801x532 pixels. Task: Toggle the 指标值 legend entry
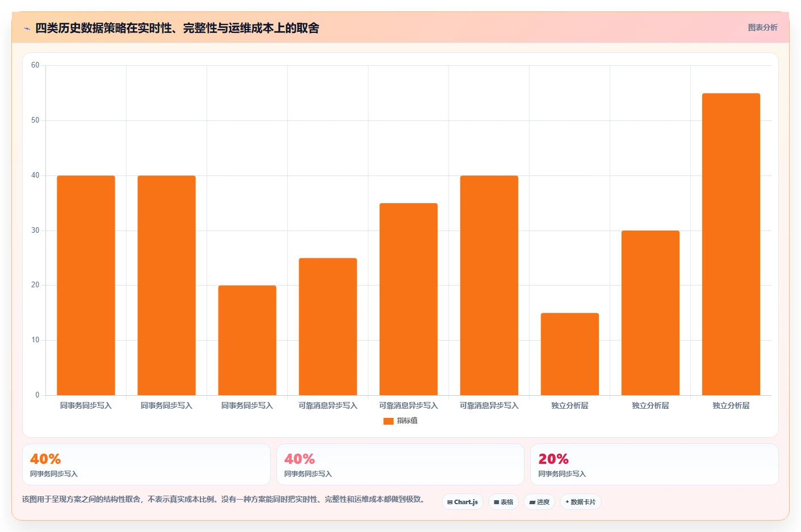(401, 421)
